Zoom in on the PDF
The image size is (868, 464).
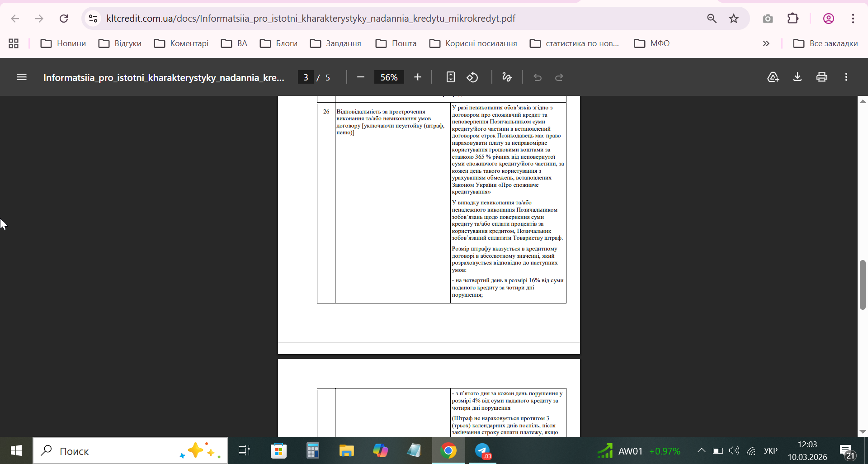(418, 77)
